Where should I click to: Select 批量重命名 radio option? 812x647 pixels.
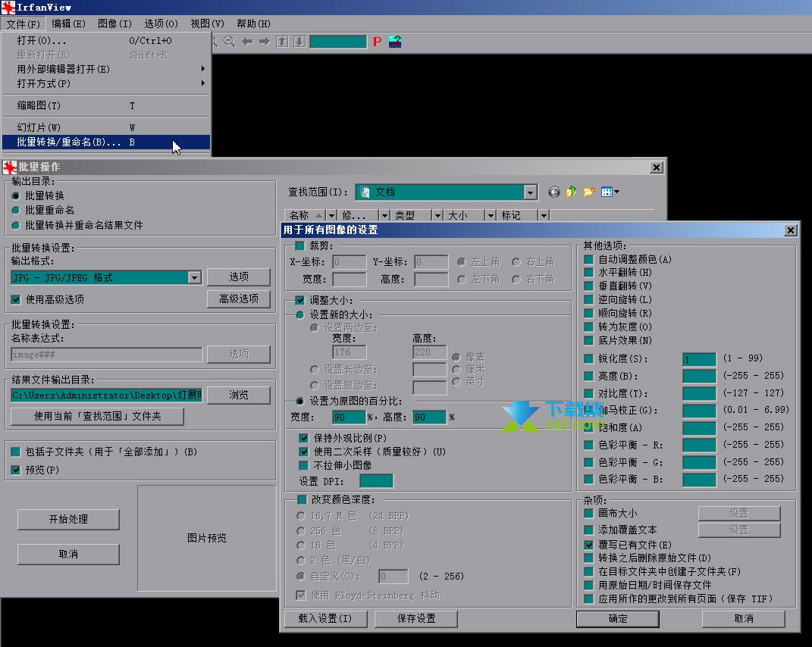(16, 210)
